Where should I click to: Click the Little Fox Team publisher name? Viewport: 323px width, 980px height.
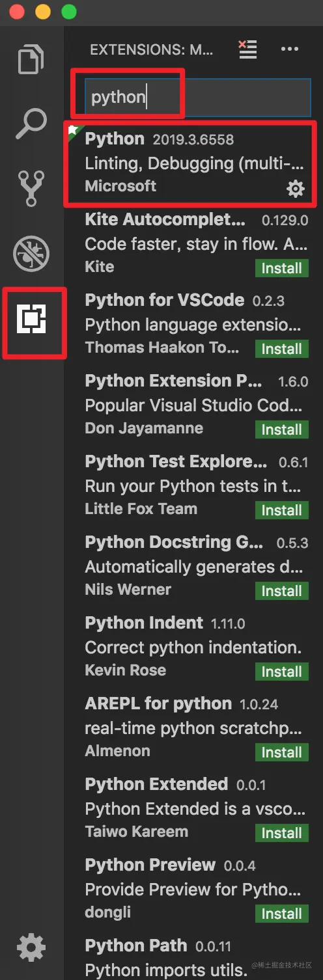pyautogui.click(x=141, y=509)
